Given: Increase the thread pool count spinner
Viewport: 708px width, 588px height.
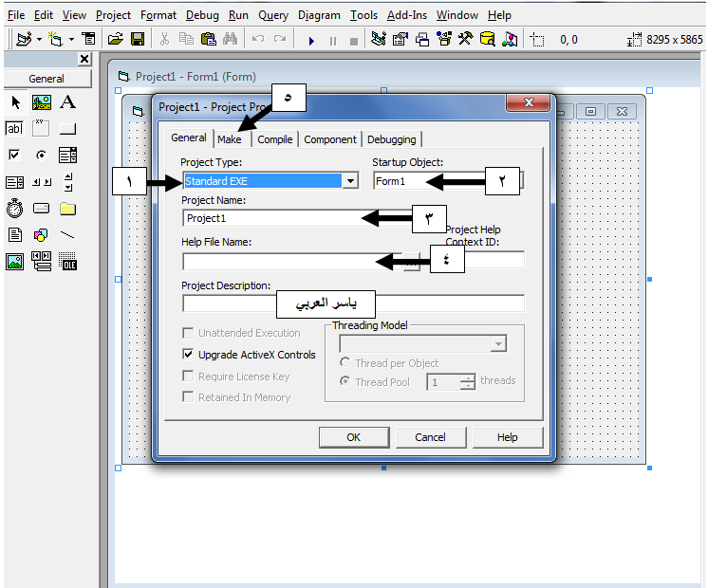Looking at the screenshot, I should (x=468, y=378).
